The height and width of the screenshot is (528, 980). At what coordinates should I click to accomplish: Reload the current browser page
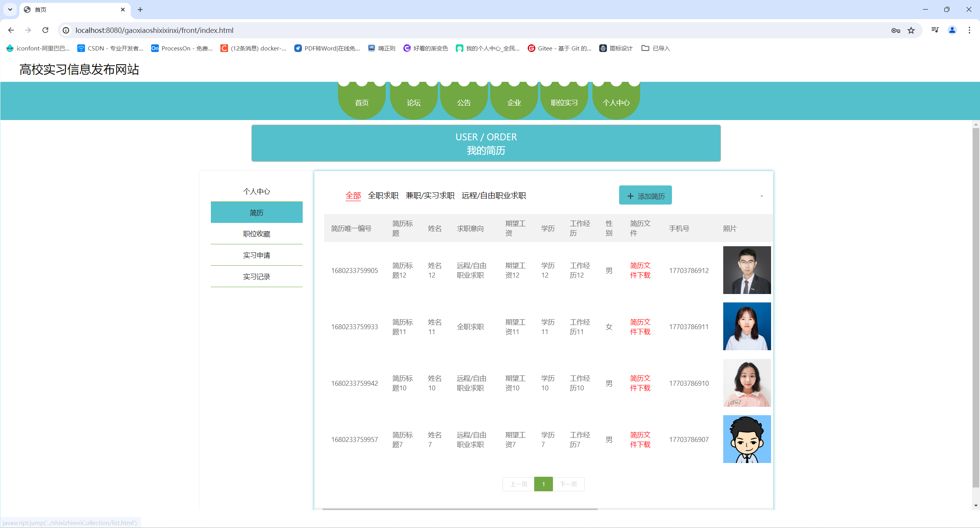[x=45, y=30]
